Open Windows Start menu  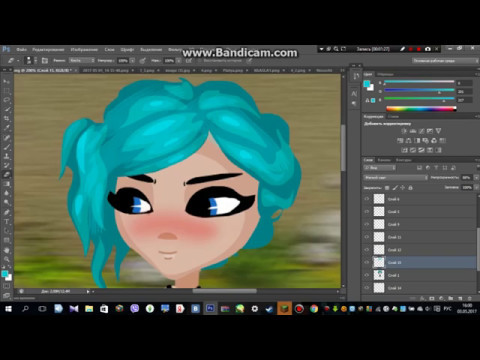point(8,309)
